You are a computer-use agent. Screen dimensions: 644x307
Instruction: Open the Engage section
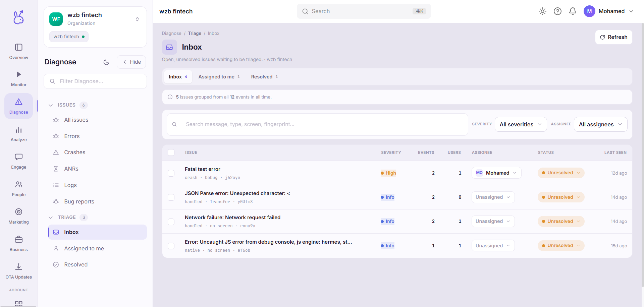19,161
